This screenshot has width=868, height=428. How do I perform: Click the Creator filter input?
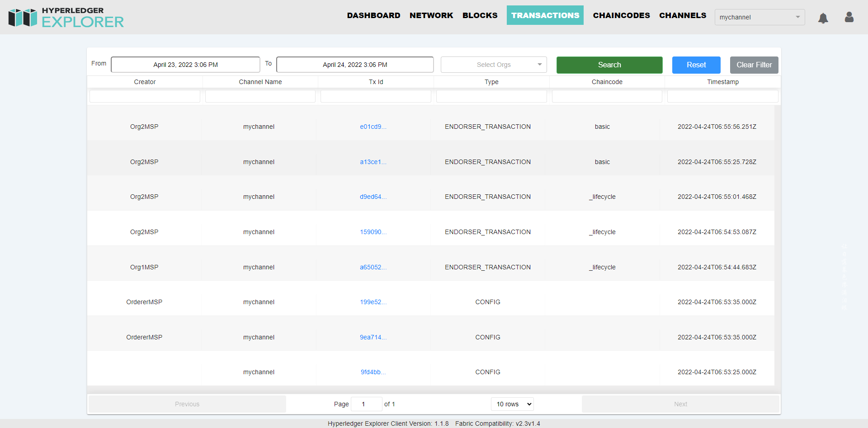pyautogui.click(x=145, y=96)
